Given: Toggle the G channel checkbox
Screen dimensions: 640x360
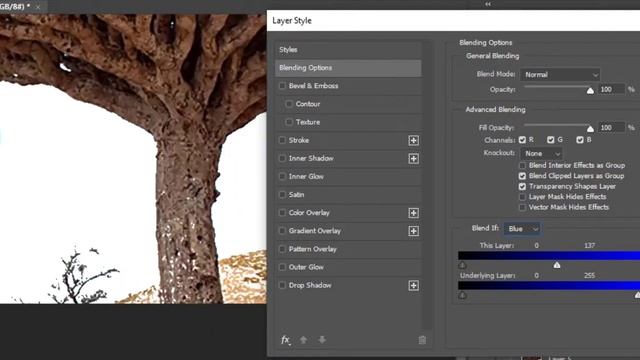Looking at the screenshot, I should click(x=551, y=140).
